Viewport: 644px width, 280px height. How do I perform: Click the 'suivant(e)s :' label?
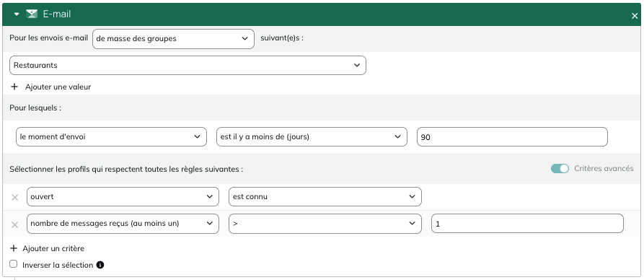point(282,38)
